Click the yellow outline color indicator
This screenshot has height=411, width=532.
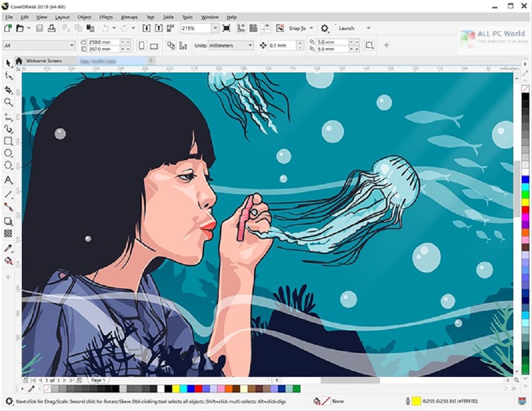tap(417, 401)
